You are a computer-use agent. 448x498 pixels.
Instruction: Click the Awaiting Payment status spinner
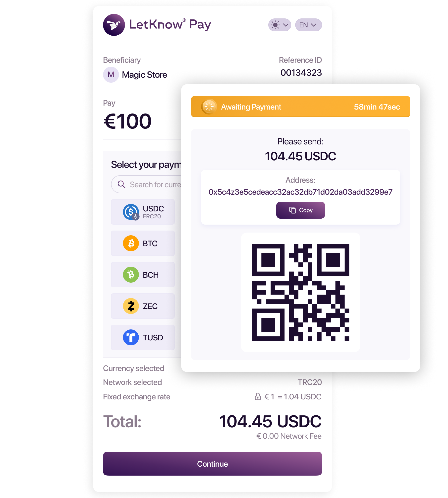point(209,107)
